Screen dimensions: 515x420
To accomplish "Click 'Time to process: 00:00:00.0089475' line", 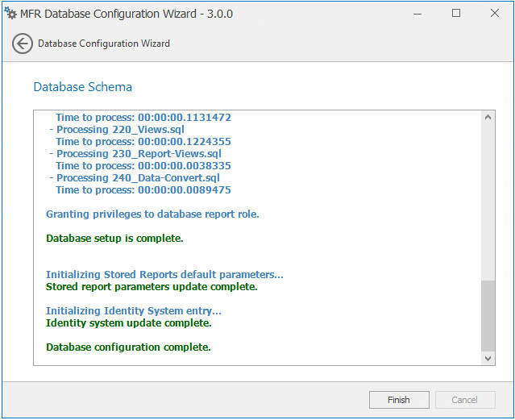I will pyautogui.click(x=143, y=190).
